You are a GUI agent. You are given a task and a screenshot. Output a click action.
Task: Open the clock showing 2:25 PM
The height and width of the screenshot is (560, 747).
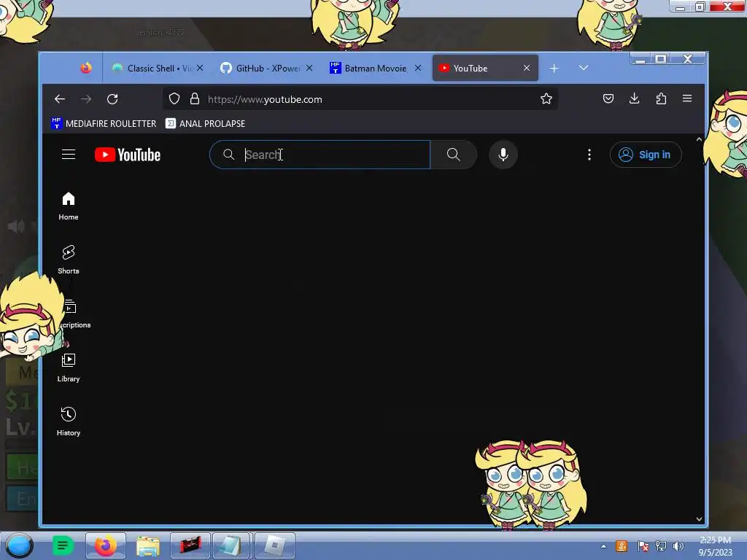point(715,546)
